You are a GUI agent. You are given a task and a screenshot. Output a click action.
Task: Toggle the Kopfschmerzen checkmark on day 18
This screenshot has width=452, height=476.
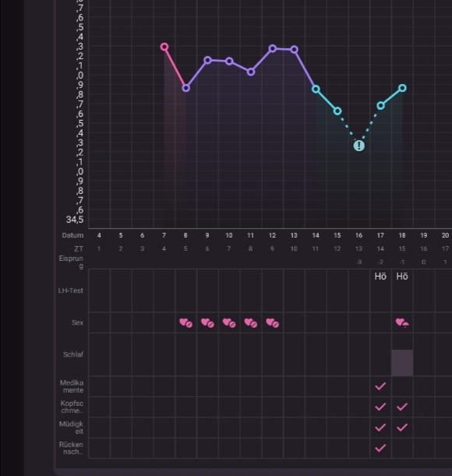402,407
